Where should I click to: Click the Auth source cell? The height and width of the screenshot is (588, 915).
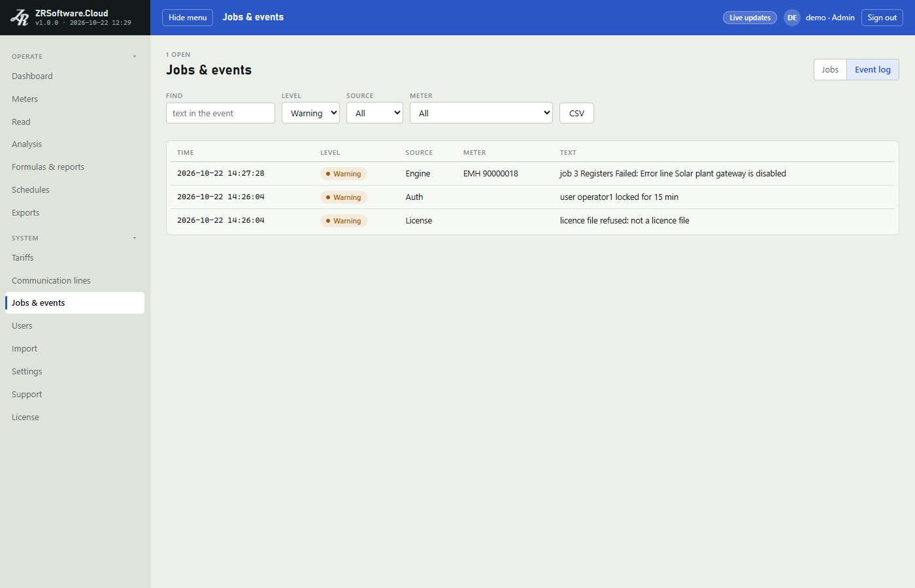[414, 197]
